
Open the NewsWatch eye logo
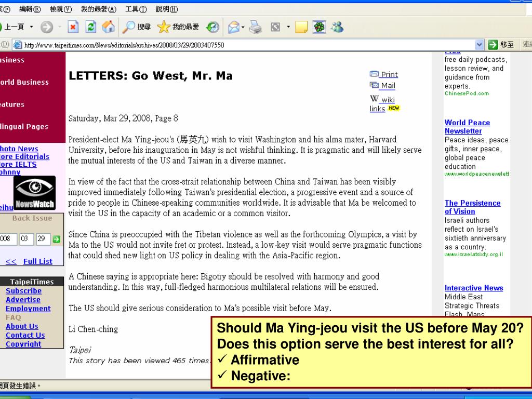point(35,193)
